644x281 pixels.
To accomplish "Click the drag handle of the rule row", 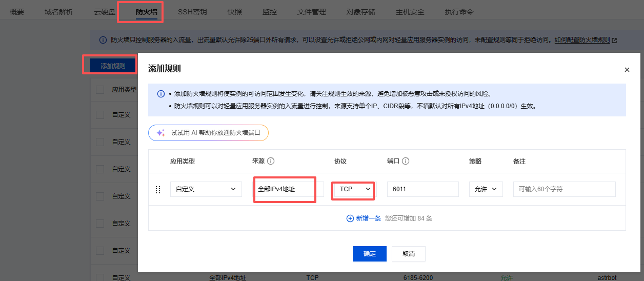I will 158,189.
